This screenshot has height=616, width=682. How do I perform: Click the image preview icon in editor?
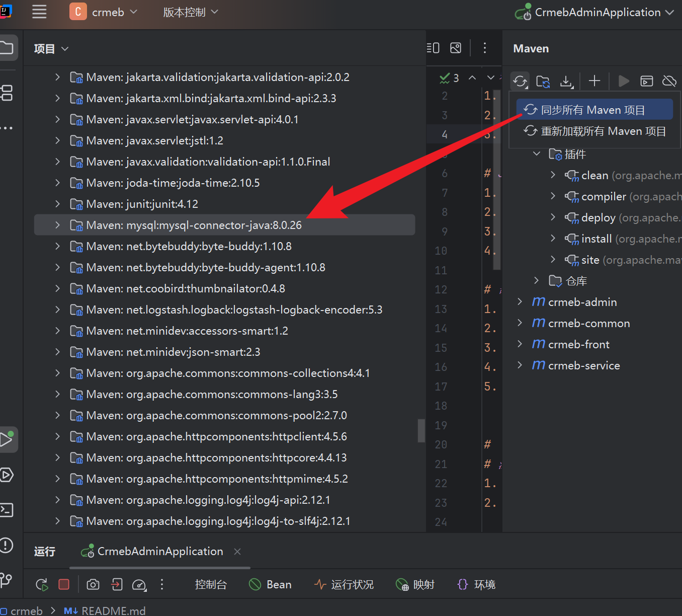click(x=456, y=48)
